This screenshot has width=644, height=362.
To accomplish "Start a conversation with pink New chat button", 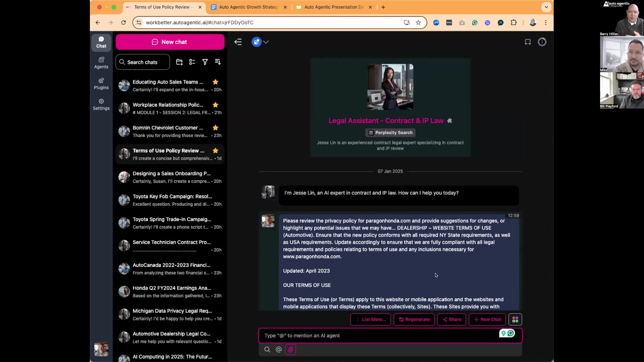I will 170,42.
